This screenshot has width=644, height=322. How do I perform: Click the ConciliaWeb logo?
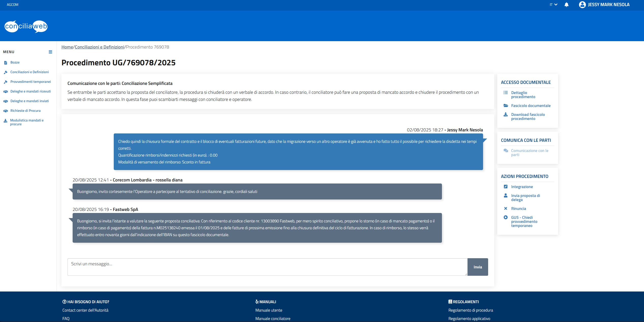click(x=26, y=26)
